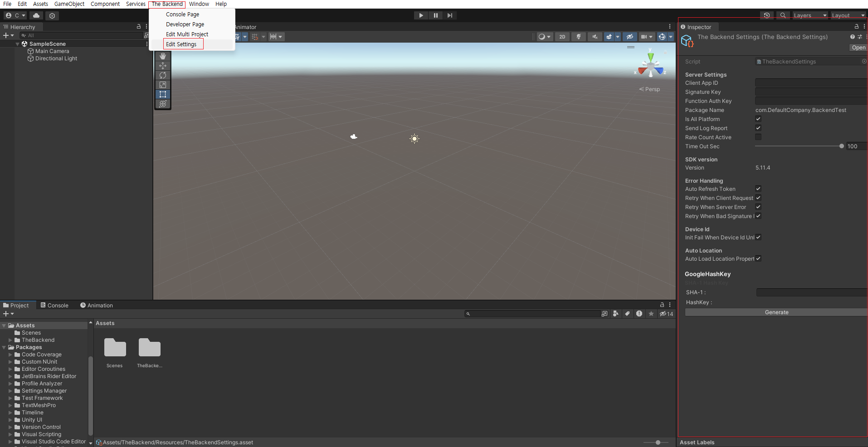
Task: Open the Layout dropdown
Action: [x=848, y=15]
